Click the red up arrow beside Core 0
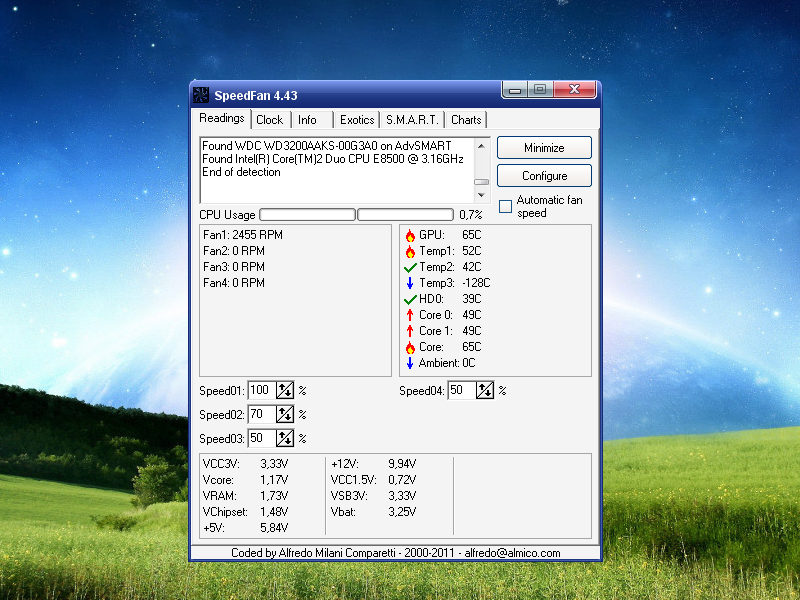This screenshot has height=600, width=800. (x=410, y=315)
